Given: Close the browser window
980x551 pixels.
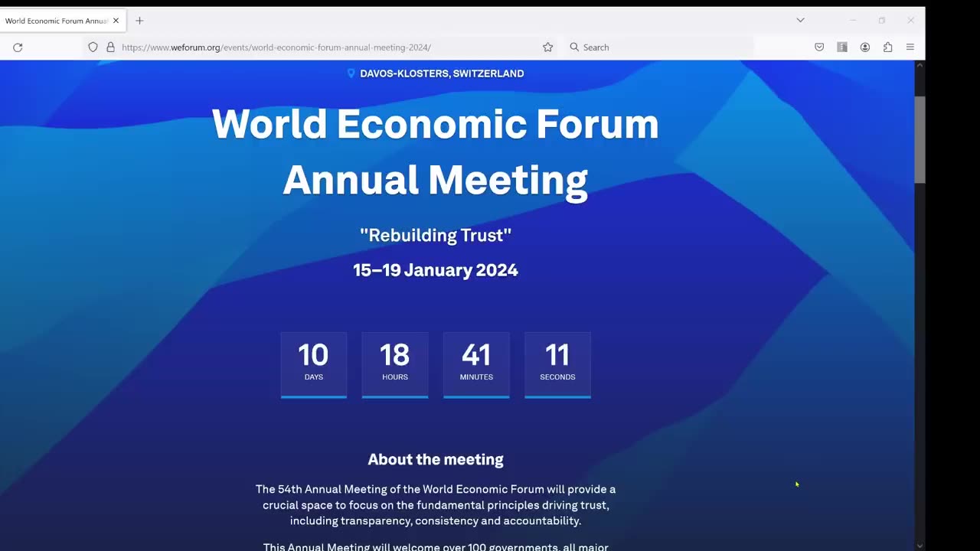Looking at the screenshot, I should [x=910, y=20].
